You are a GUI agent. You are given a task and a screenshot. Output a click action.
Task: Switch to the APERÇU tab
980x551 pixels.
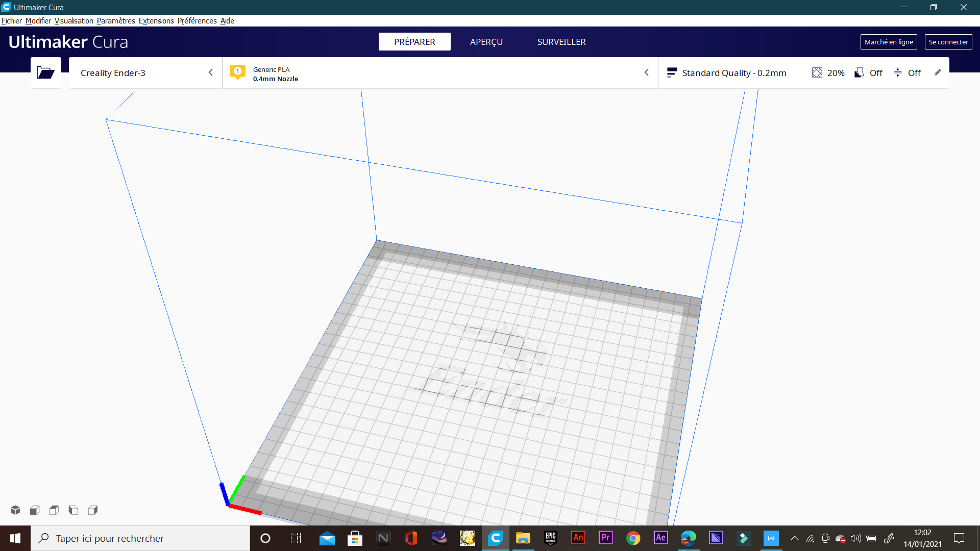[486, 42]
